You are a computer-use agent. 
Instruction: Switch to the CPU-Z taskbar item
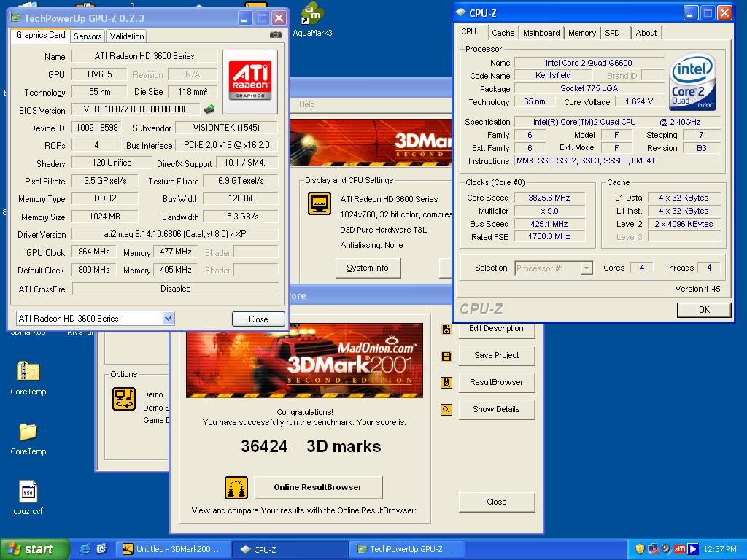tap(290, 550)
